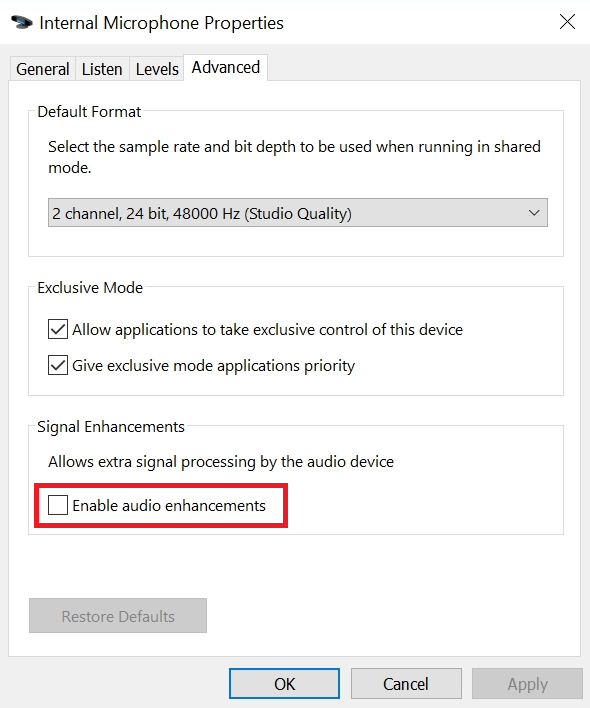This screenshot has height=708, width=590.
Task: Click the sample rate description text
Action: point(294,157)
